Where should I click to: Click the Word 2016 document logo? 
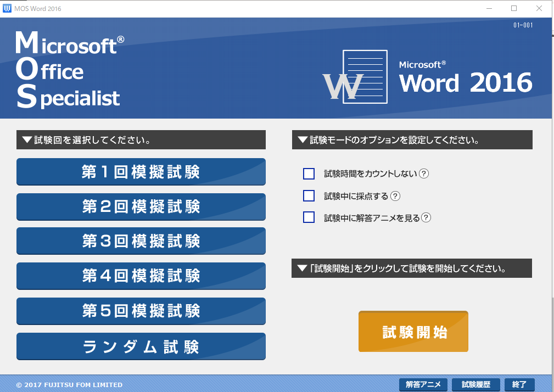tap(355, 77)
